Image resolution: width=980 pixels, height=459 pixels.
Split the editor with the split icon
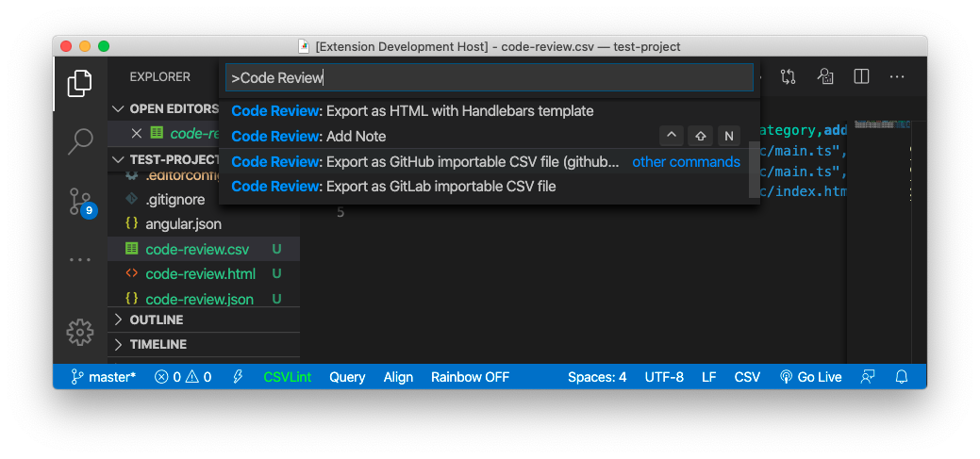click(x=861, y=76)
